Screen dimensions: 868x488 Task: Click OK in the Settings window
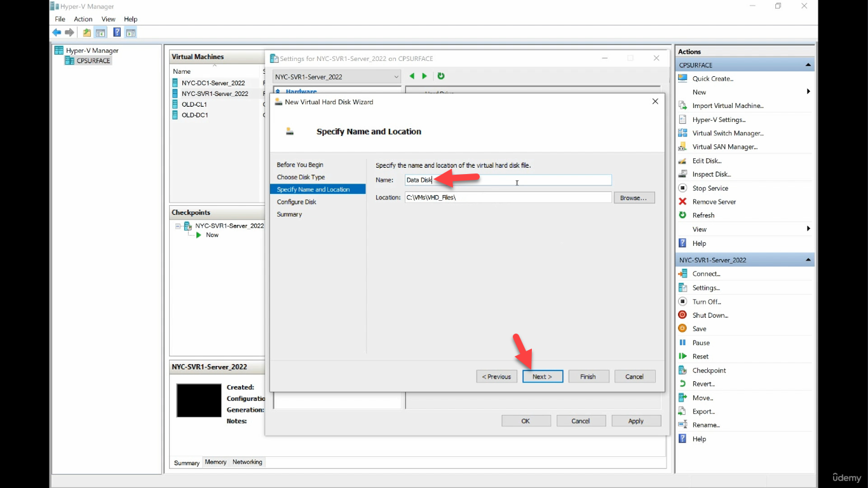tap(526, 421)
